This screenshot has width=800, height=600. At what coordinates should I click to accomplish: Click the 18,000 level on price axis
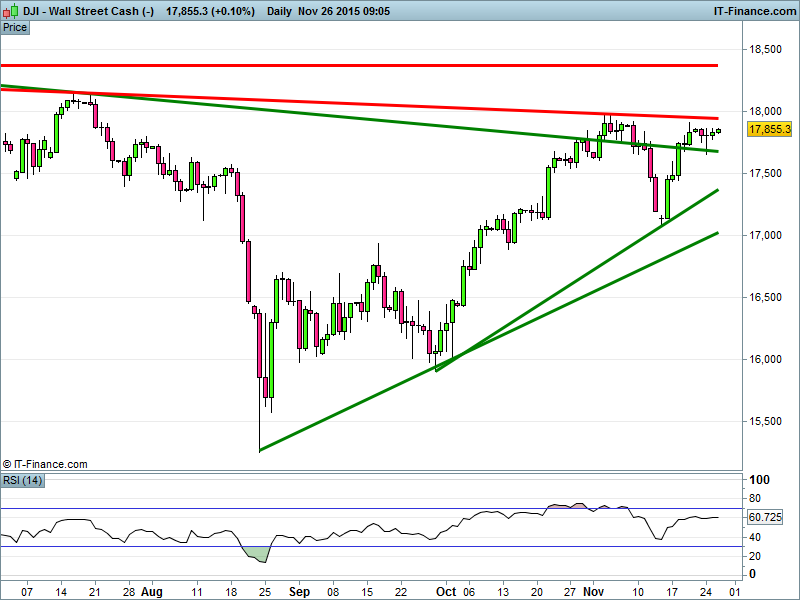(765, 111)
